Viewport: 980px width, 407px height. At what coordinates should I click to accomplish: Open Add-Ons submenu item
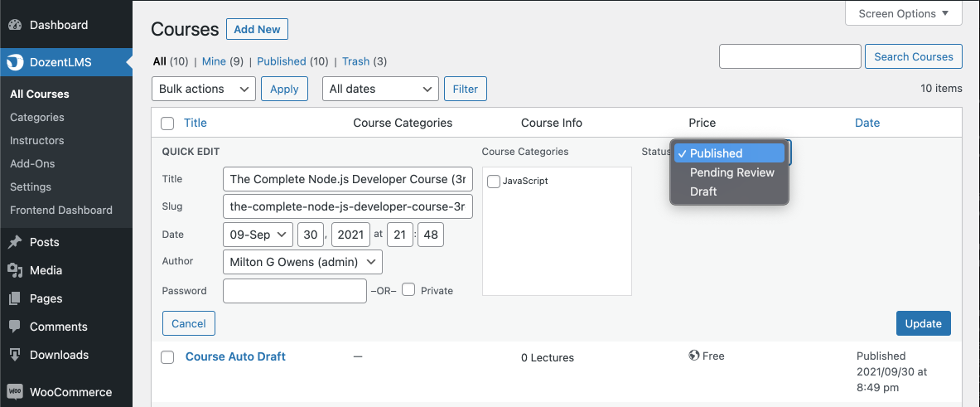[x=32, y=164]
